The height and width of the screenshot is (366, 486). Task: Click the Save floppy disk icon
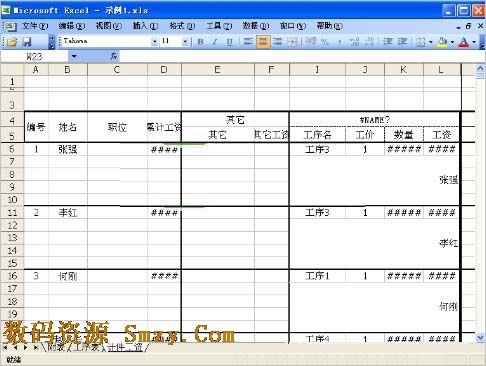(x=27, y=42)
